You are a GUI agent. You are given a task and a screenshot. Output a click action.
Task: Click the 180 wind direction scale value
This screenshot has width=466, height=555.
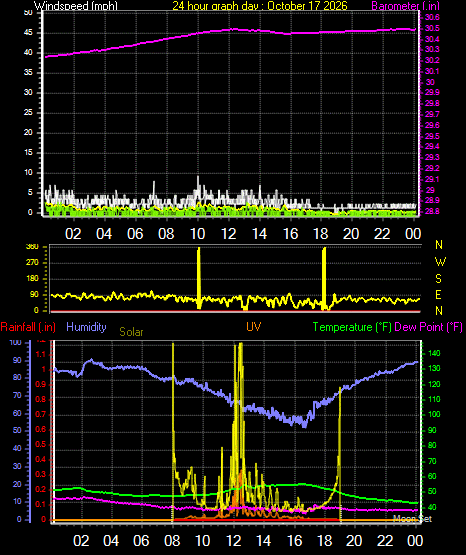[x=33, y=279]
